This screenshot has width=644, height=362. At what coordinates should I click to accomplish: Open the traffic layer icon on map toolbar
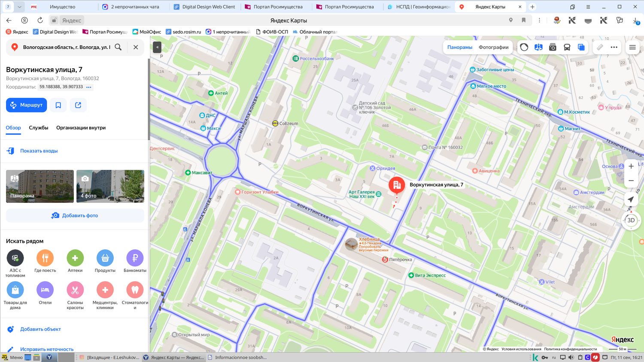[524, 47]
